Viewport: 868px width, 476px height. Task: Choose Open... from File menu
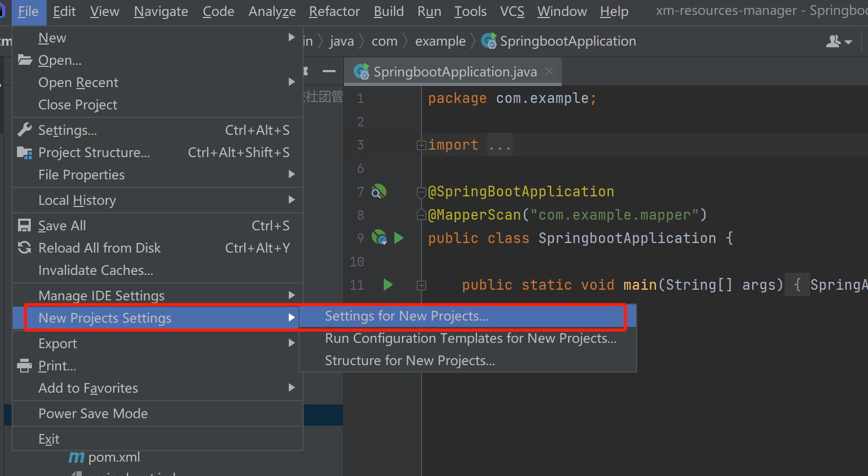tap(158, 60)
